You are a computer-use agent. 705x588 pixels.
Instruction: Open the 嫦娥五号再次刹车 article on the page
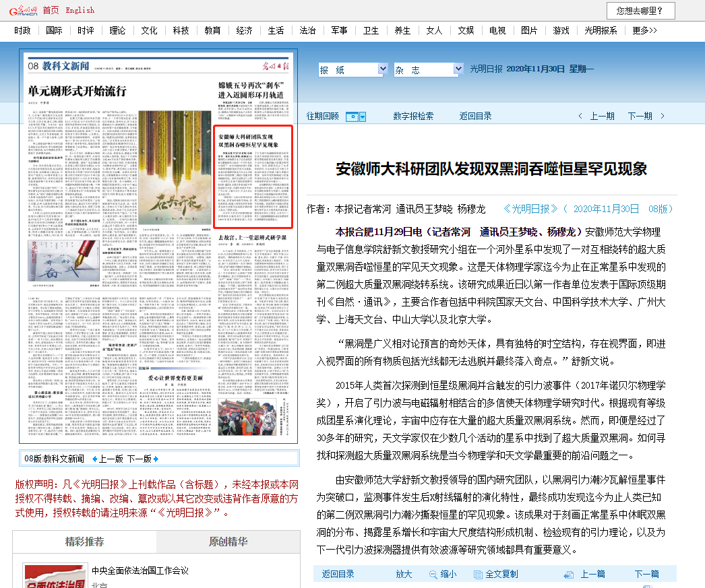coord(251,90)
